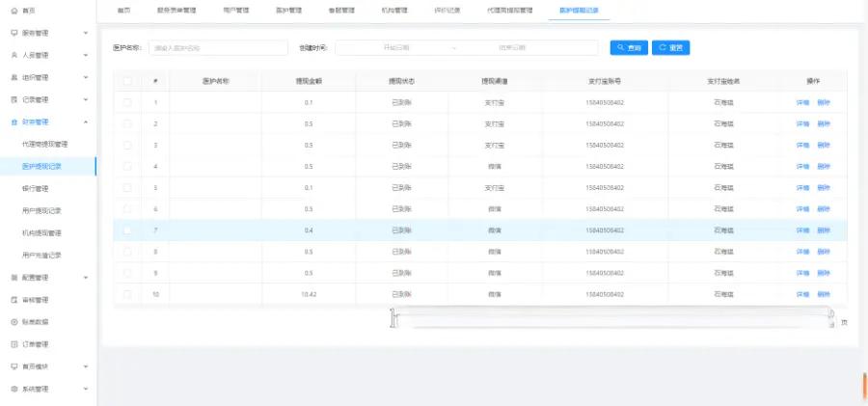The width and height of the screenshot is (868, 406).
Task: Click the icon beside 财务管理
Action: [14, 122]
